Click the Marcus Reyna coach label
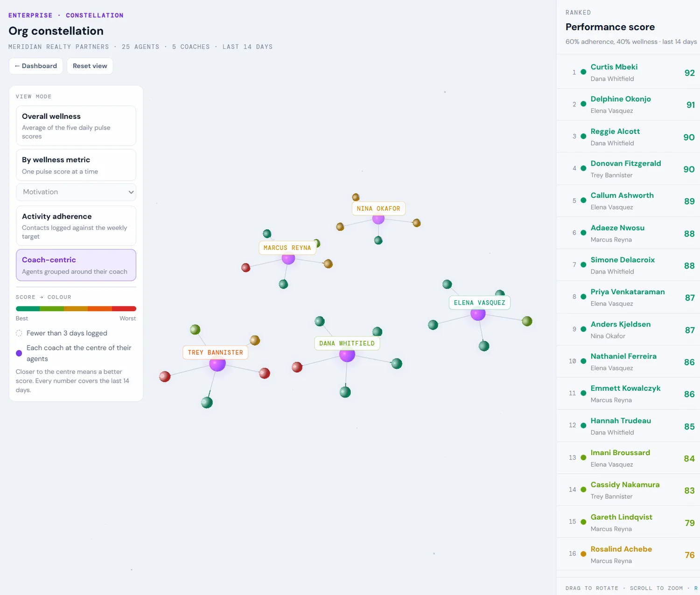The width and height of the screenshot is (700, 595). click(287, 248)
